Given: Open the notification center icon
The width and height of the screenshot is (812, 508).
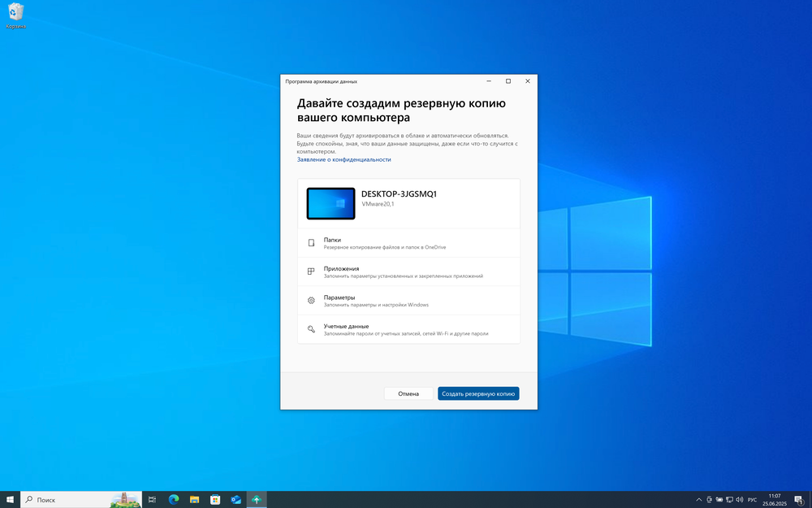Looking at the screenshot, I should click(x=799, y=500).
